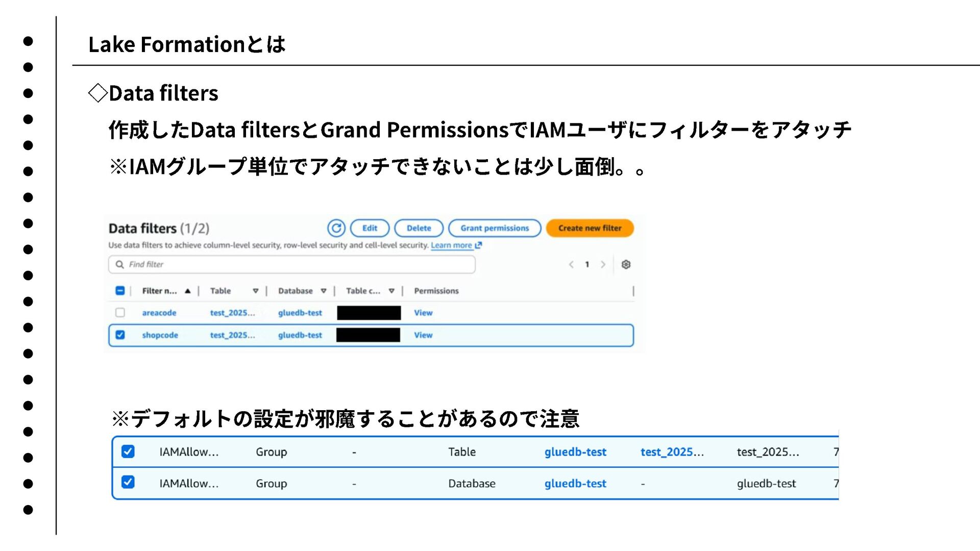The height and width of the screenshot is (551, 980).
Task: Click the search magnifier icon
Action: (119, 264)
